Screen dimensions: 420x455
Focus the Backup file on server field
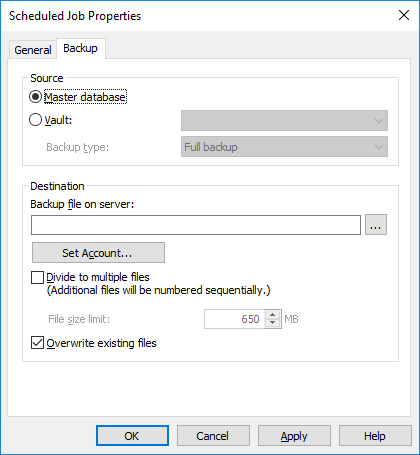pyautogui.click(x=196, y=225)
